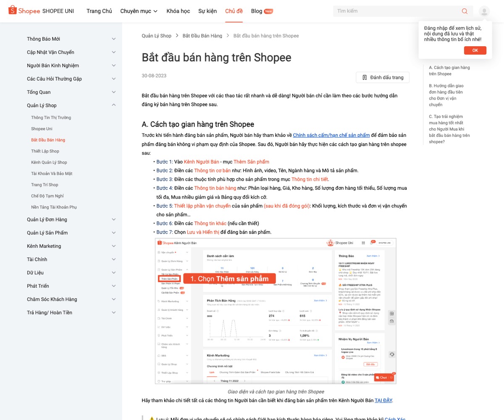The image size is (504, 420).
Task: Jump to B. Hướng dẫn giao đơn hàng section
Action: (x=446, y=95)
